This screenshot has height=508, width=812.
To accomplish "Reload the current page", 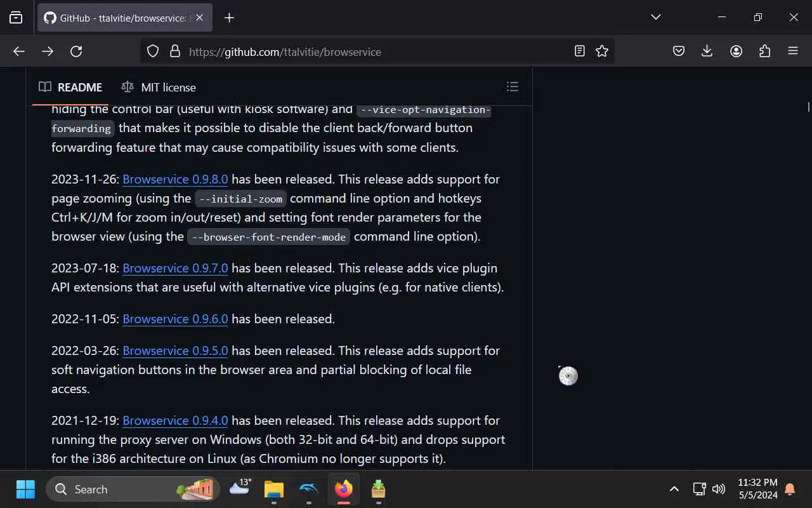I will point(76,51).
